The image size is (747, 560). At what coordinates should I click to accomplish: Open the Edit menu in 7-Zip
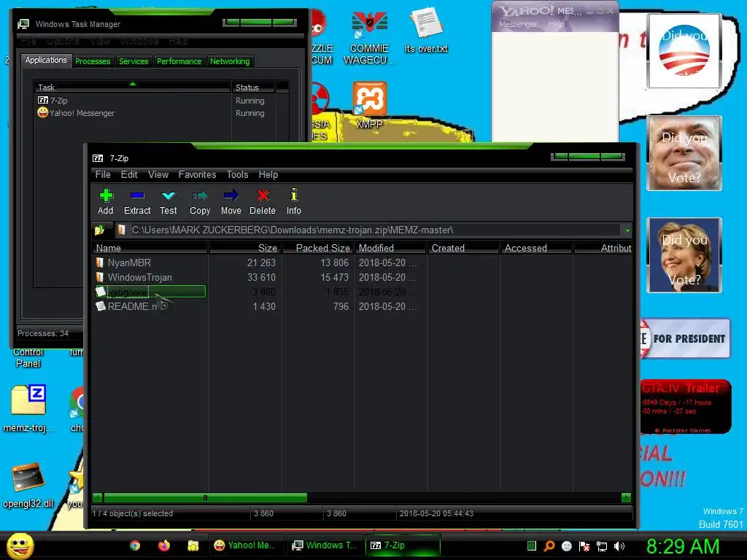[129, 175]
